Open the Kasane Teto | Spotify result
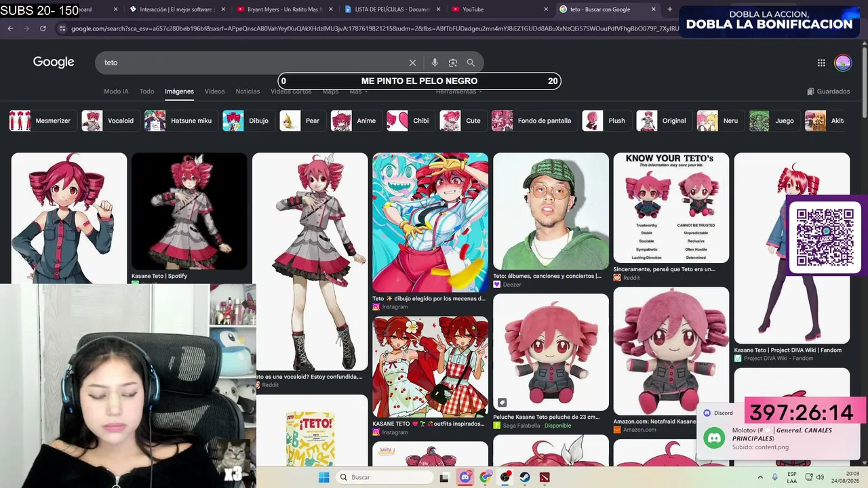Screen dimensions: 868x488 coord(189,216)
